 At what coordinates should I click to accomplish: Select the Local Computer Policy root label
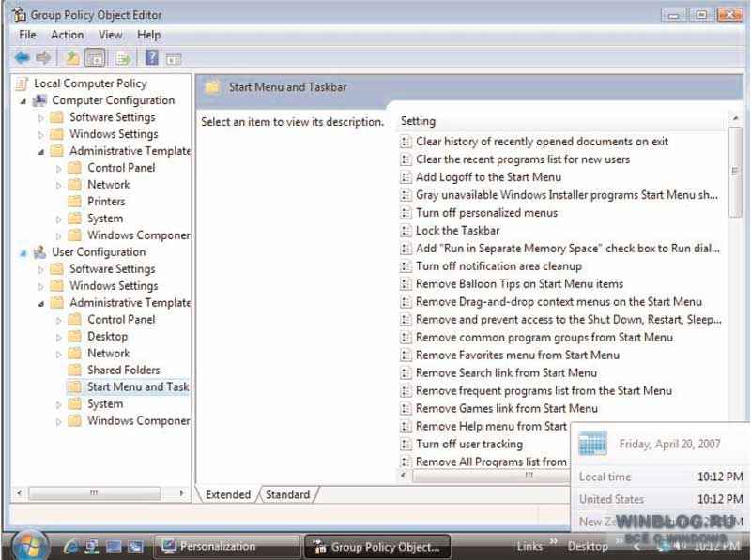tap(90, 83)
